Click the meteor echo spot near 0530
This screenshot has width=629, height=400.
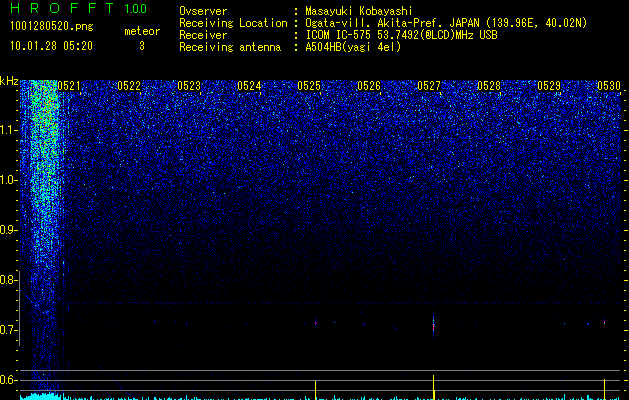click(x=605, y=321)
